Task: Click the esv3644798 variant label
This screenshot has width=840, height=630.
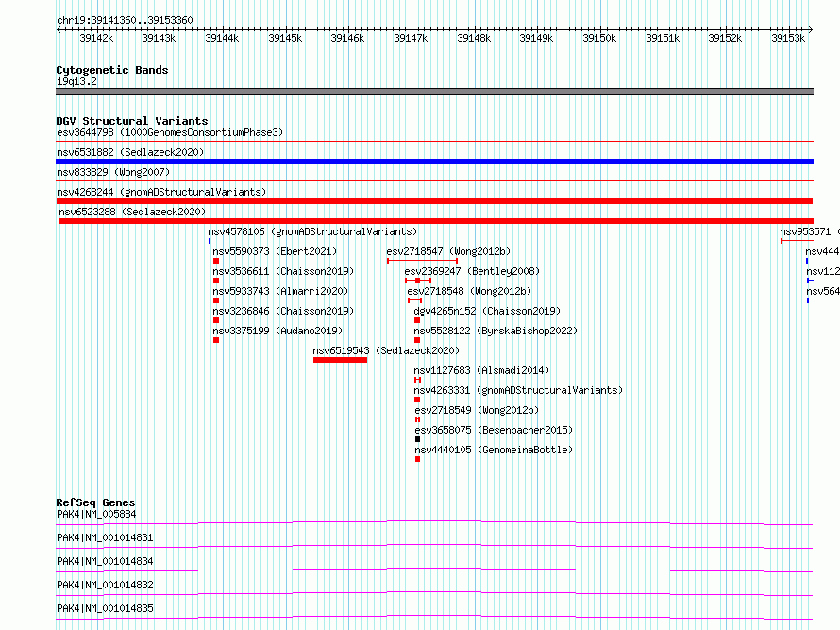Action: [170, 132]
